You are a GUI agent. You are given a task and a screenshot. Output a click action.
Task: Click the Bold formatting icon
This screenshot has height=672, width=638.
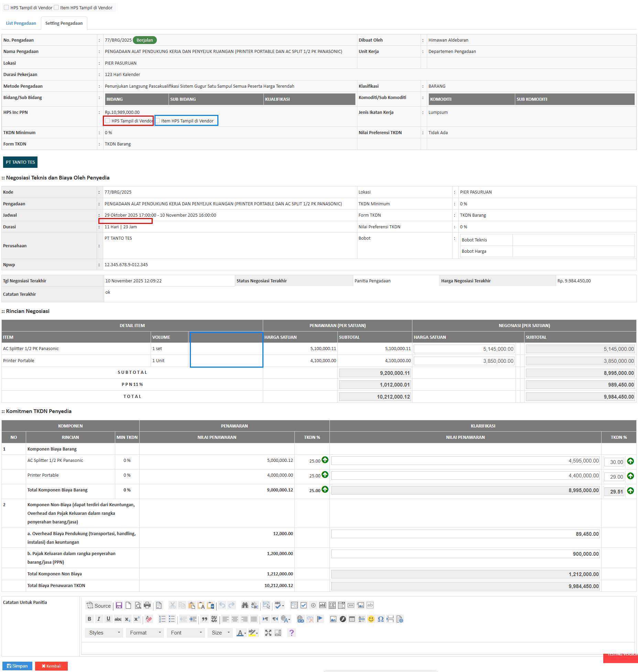(x=89, y=619)
